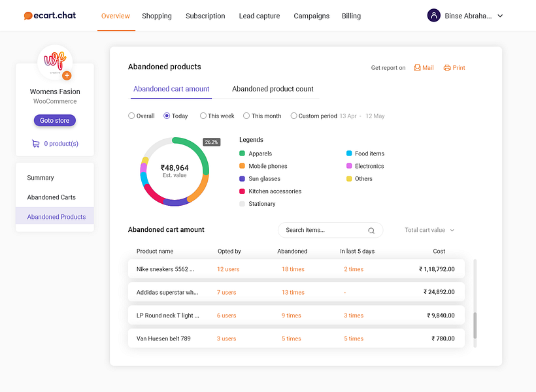
Task: Click the ₹ 1,18,792.00 cost value
Action: pyautogui.click(x=437, y=269)
